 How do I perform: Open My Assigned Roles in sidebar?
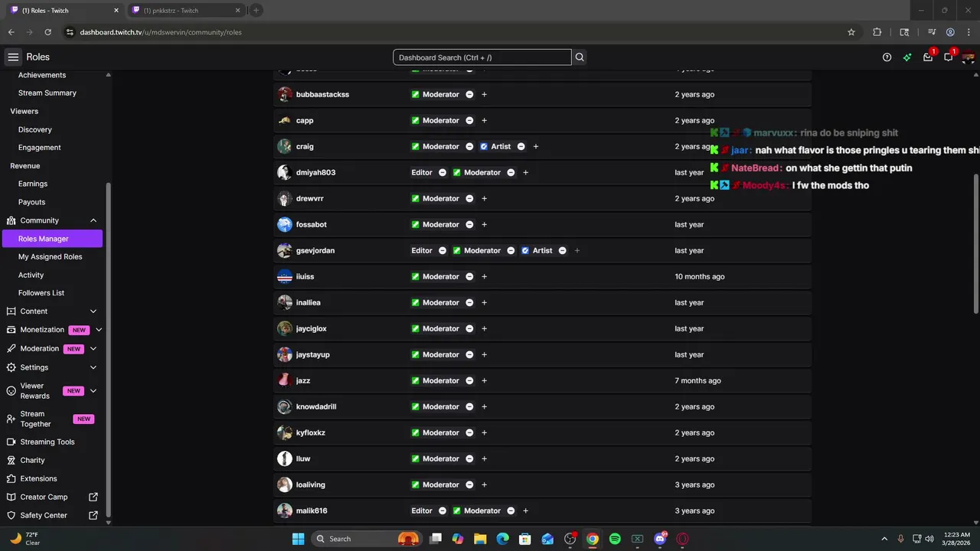[50, 257]
